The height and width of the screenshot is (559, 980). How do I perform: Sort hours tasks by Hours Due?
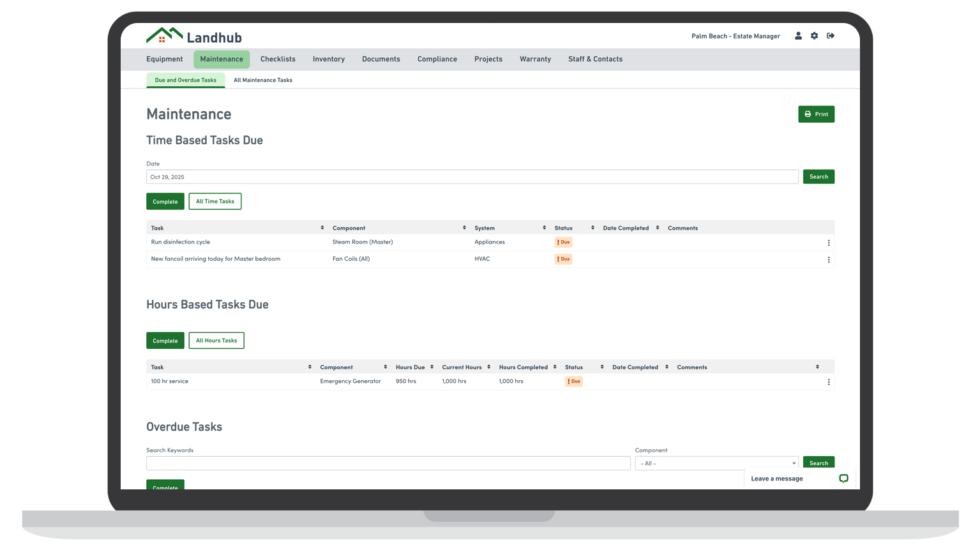coord(432,367)
